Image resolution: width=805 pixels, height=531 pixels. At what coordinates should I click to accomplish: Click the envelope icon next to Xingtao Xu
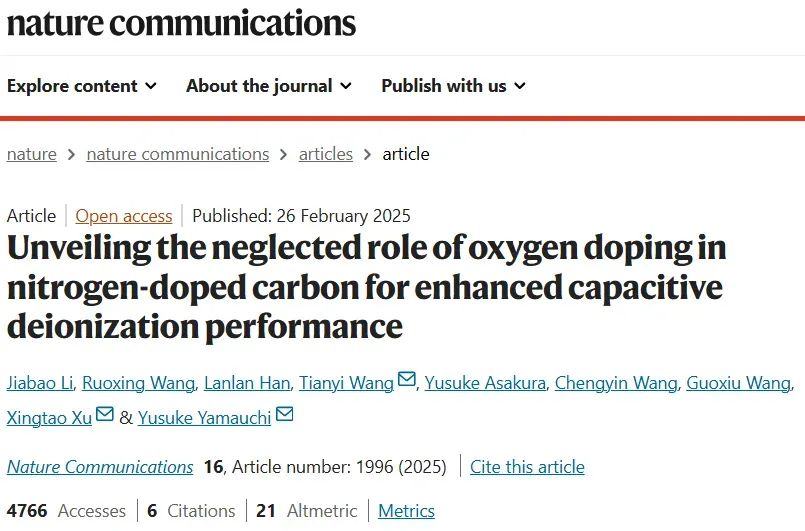click(105, 413)
